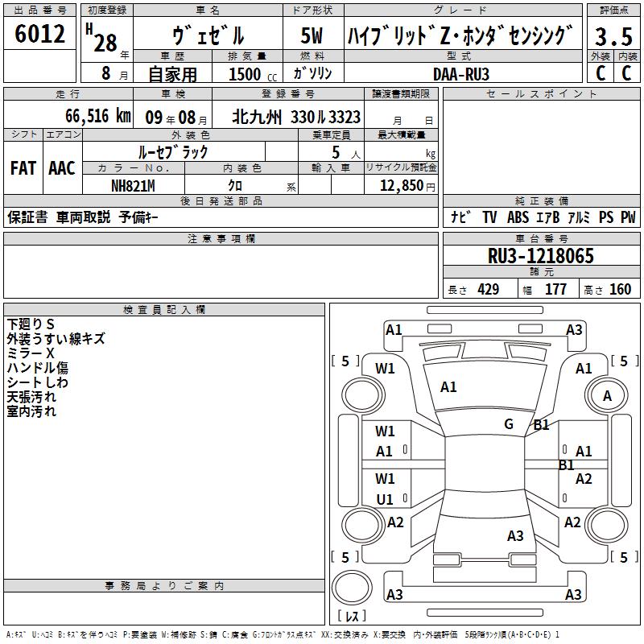Image resolution: width=644 pixels, height=644 pixels.
Task: Click the 注意事項欄 header
Action: coord(221,238)
